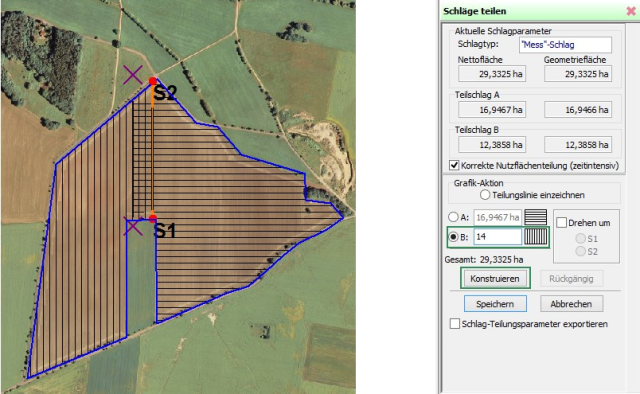This screenshot has height=394, width=640.
Task: Click the Schlagtyp text field
Action: [565, 45]
